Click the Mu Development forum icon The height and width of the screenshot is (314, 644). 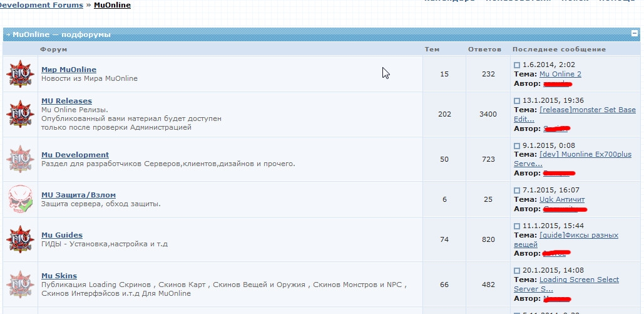(x=20, y=159)
